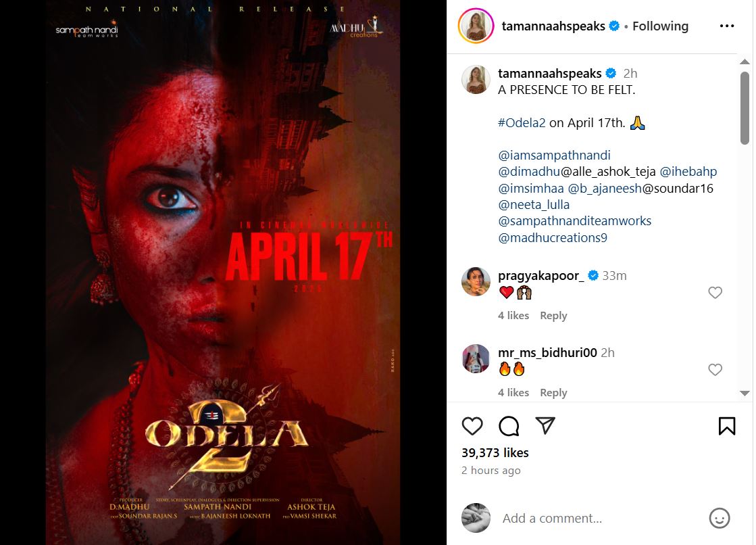Like pragyakapoor_'s comment
This screenshot has width=756, height=545.
click(715, 293)
